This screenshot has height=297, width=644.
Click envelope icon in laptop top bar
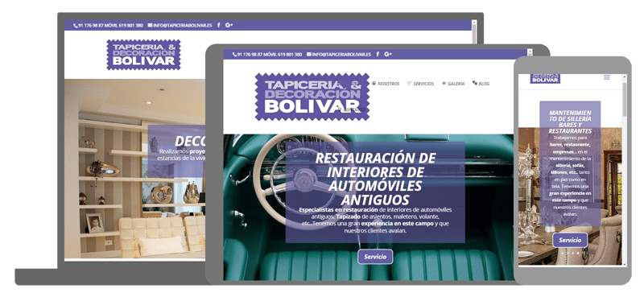coord(150,25)
